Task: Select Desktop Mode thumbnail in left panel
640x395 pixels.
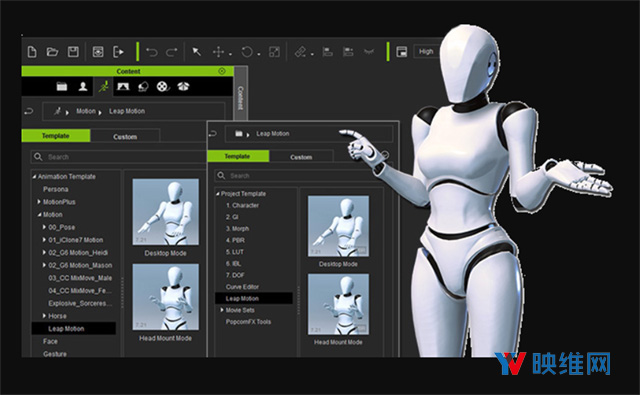Action: [x=165, y=212]
